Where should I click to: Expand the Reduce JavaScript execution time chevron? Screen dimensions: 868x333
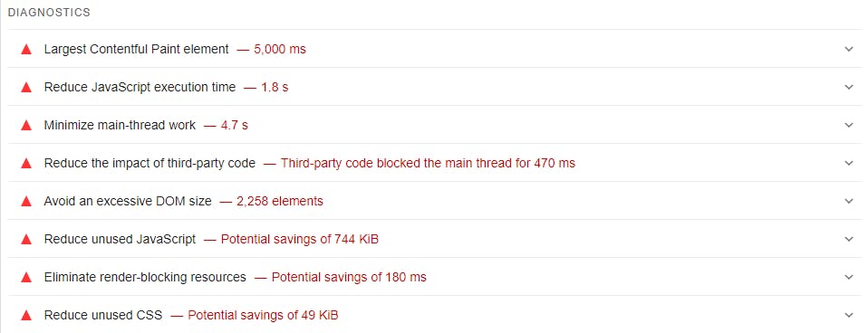point(849,88)
